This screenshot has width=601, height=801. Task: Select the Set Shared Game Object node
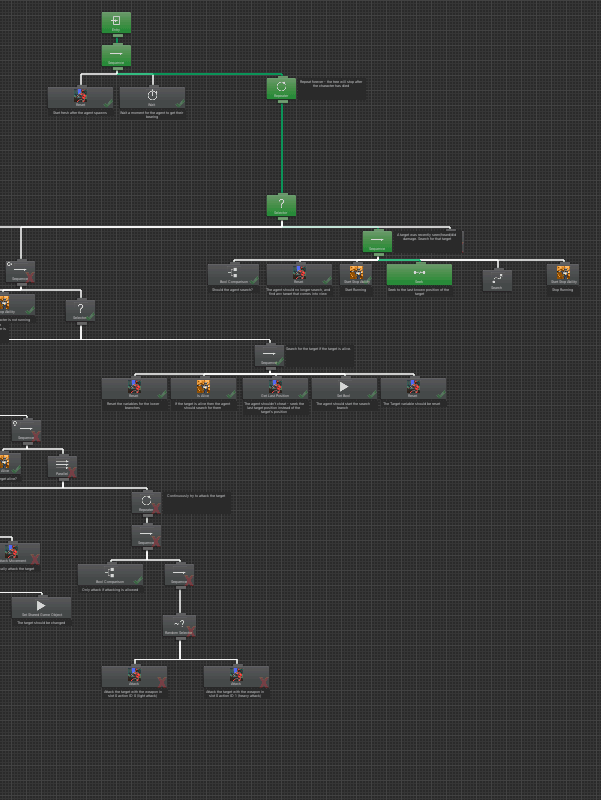tap(41, 607)
